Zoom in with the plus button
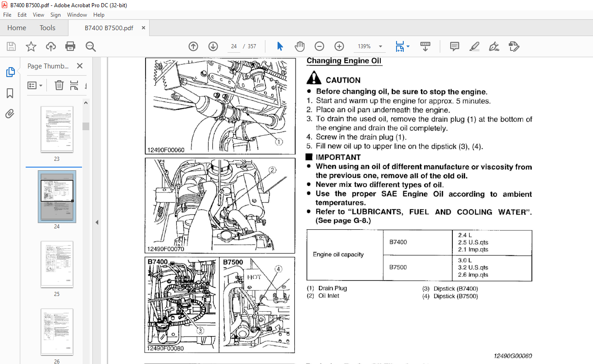Image resolution: width=593 pixels, height=364 pixels. point(339,46)
